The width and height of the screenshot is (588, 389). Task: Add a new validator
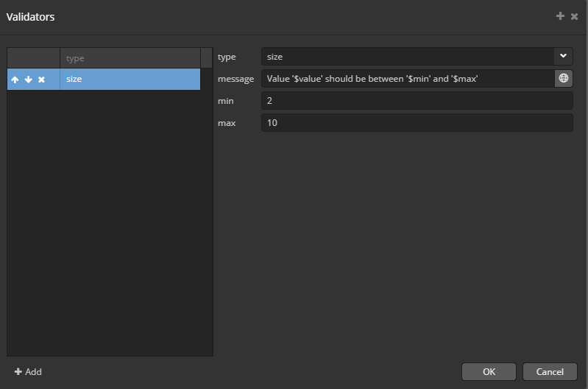[28, 372]
